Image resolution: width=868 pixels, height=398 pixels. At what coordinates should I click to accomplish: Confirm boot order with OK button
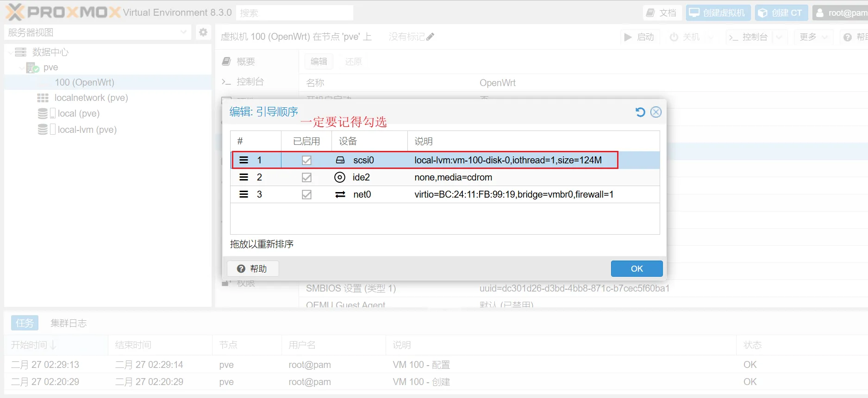point(637,268)
